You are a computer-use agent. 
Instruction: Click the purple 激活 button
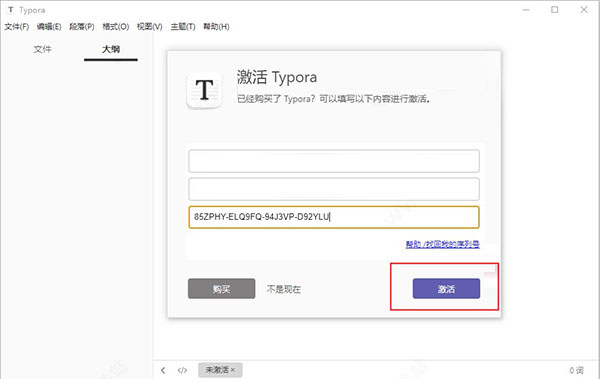pos(446,289)
